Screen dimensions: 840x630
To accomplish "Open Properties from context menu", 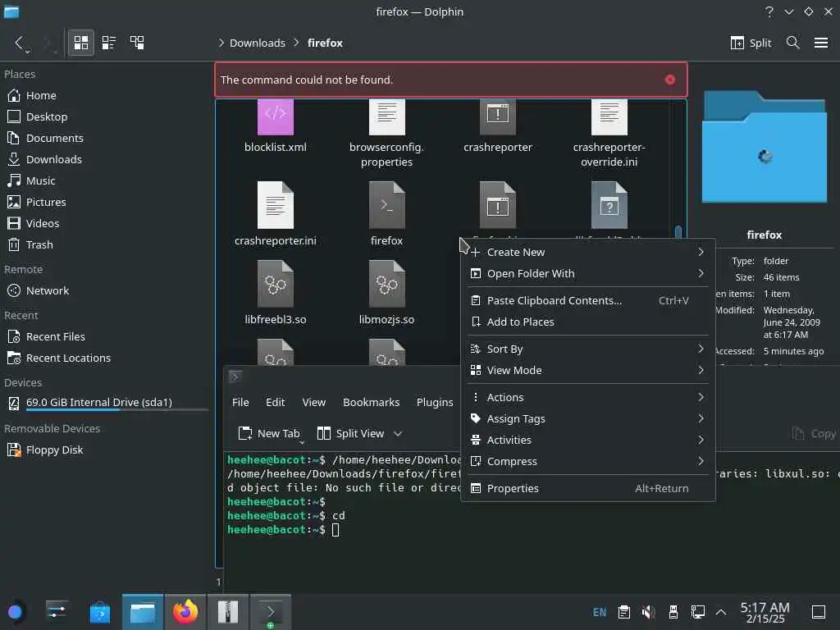I will pos(587,489).
